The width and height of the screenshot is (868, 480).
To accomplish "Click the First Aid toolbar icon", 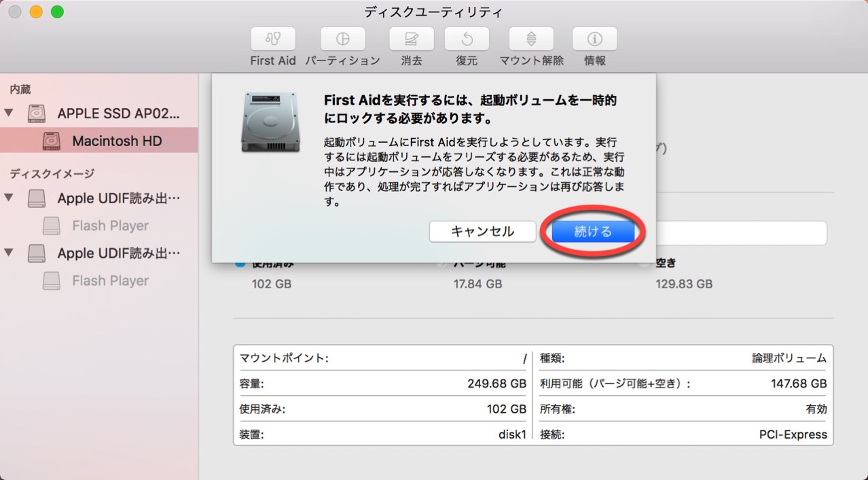I will (272, 39).
